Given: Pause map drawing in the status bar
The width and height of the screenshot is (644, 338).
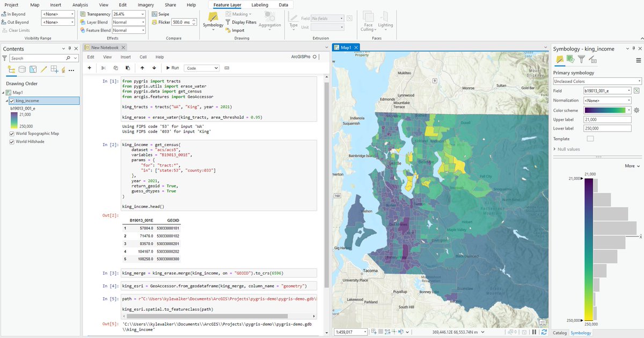Looking at the screenshot, I should click(534, 332).
